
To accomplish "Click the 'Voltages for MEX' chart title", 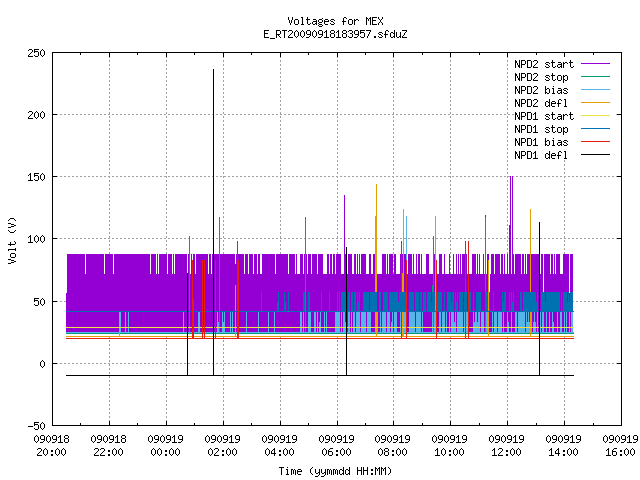I will [x=335, y=21].
